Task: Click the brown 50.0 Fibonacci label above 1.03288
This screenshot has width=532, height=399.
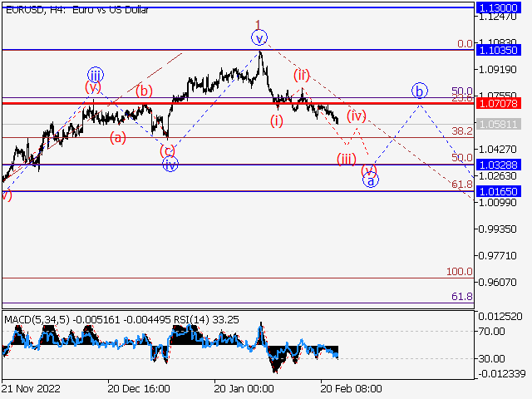Action: [462, 158]
